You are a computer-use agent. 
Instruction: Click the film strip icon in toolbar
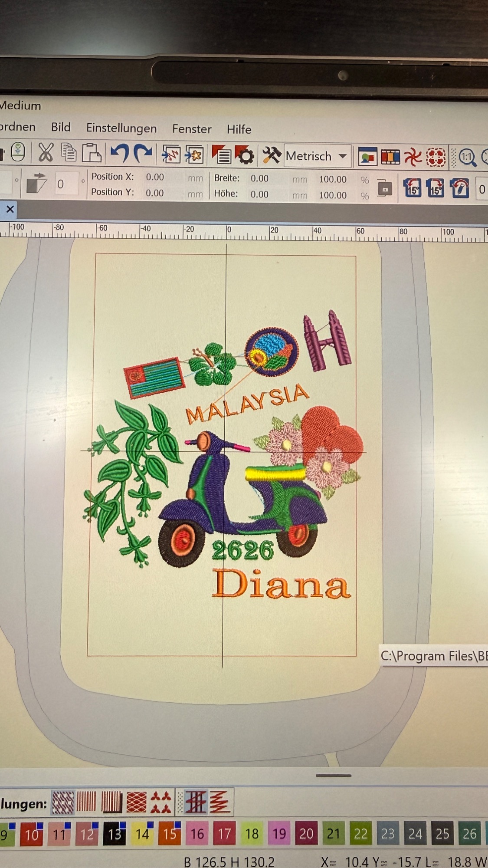(390, 157)
